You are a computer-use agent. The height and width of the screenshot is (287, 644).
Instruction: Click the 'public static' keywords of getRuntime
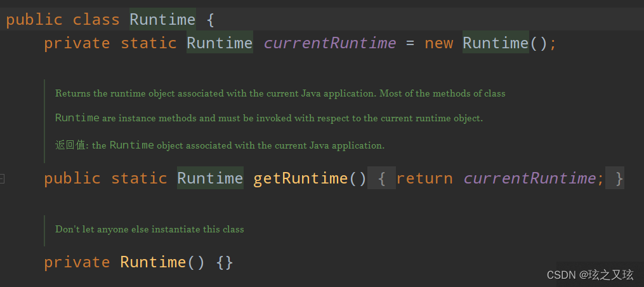click(105, 178)
